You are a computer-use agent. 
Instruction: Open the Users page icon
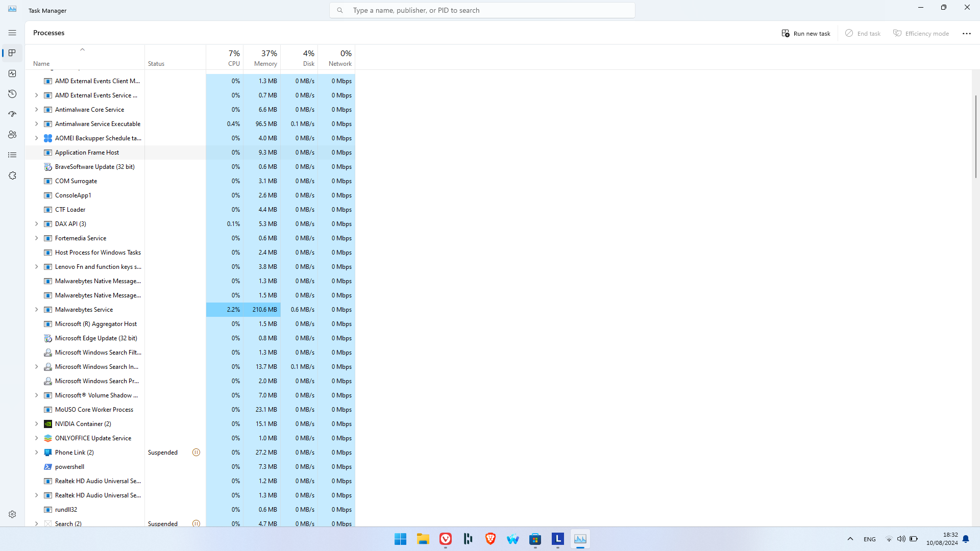(x=12, y=135)
